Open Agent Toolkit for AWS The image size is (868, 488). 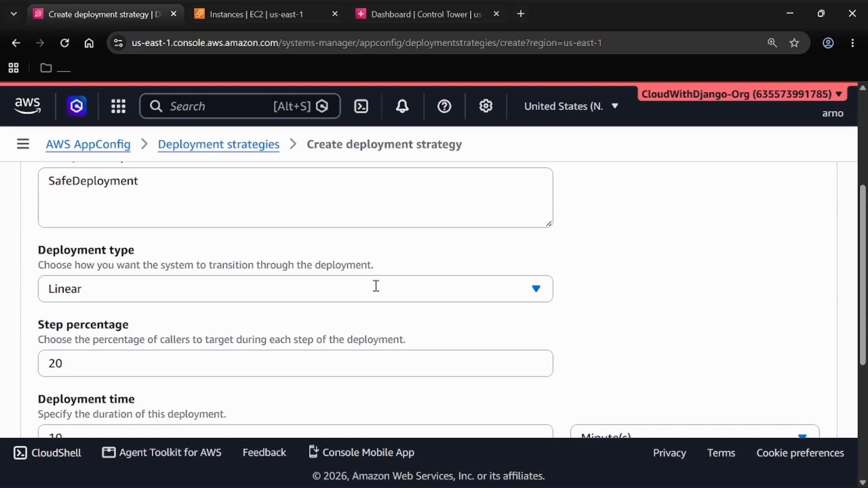pyautogui.click(x=162, y=453)
